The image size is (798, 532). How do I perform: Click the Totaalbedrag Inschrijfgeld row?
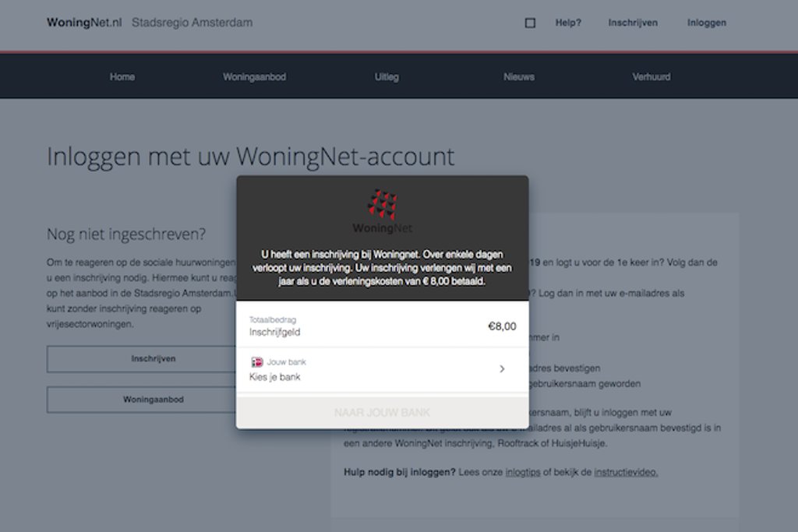(382, 326)
